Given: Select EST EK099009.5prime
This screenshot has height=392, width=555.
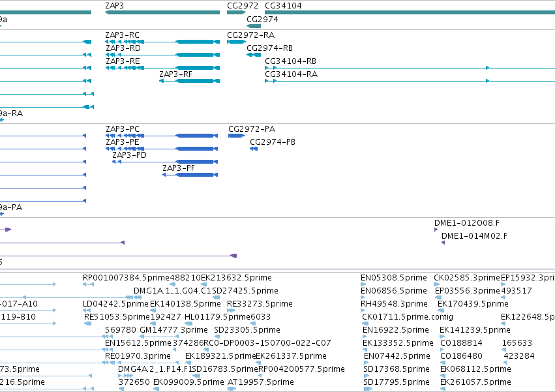Looking at the screenshot, I should [188, 382].
